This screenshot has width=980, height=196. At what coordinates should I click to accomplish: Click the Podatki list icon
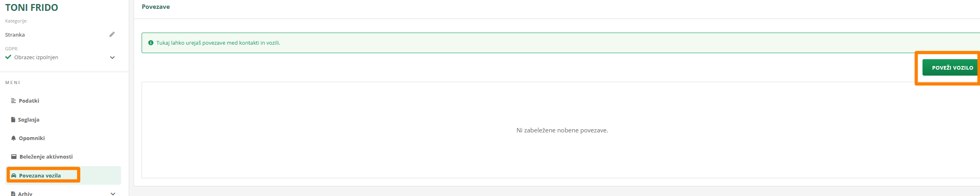[13, 101]
